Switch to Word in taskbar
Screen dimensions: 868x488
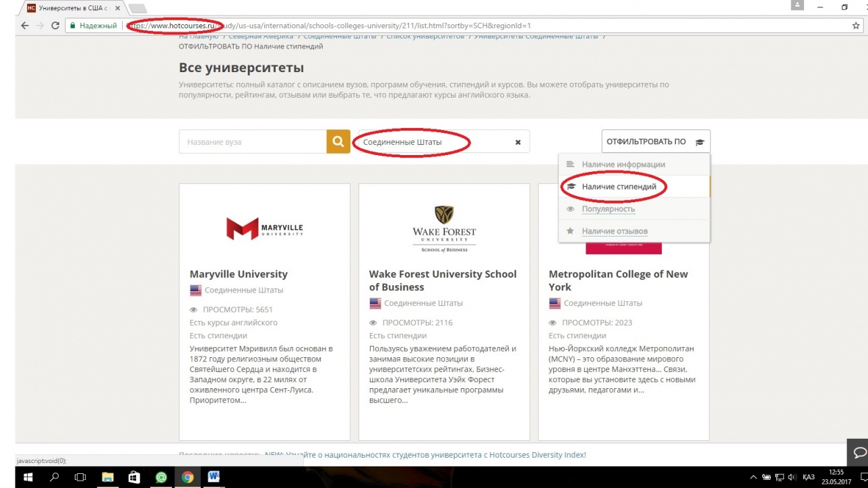point(214,477)
